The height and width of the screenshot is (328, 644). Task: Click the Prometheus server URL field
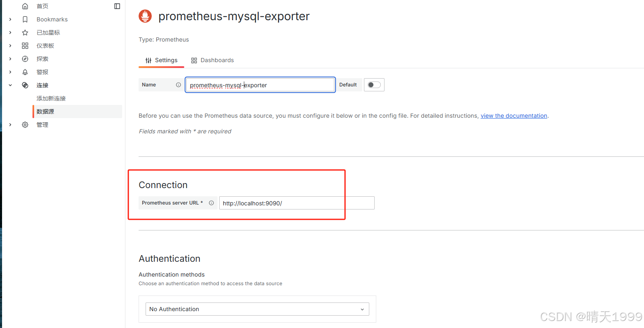(297, 203)
